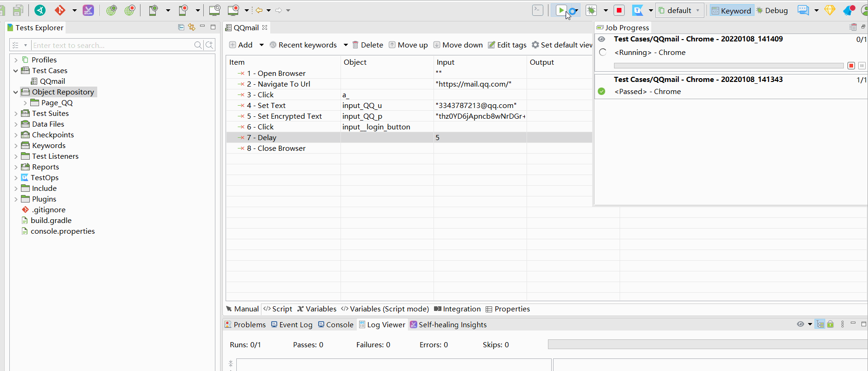Viewport: 868px width, 371px height.
Task: Toggle eye icon on running QQmail job
Action: click(601, 39)
